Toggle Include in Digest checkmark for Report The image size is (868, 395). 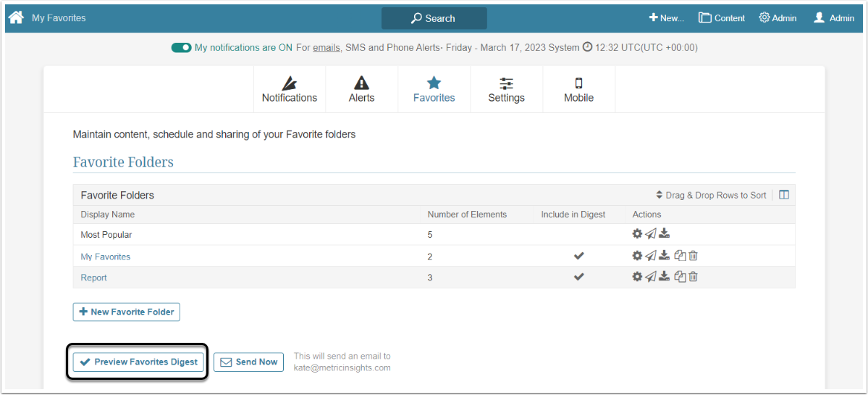pyautogui.click(x=578, y=277)
